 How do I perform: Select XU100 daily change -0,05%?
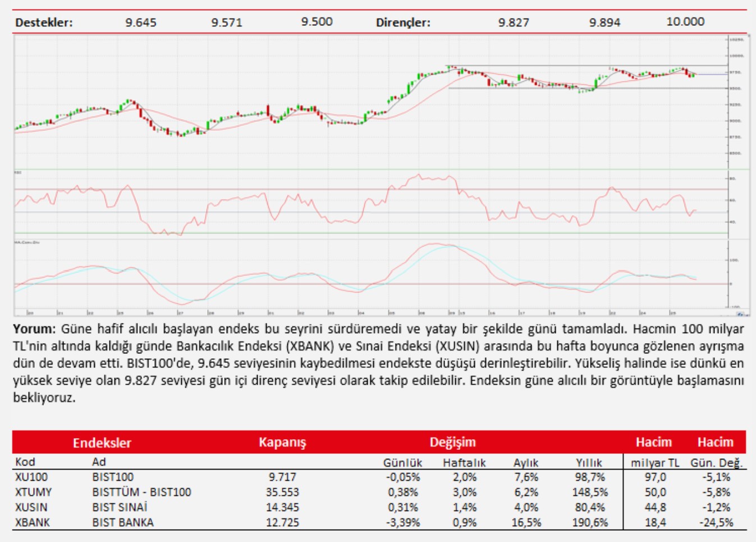403,477
